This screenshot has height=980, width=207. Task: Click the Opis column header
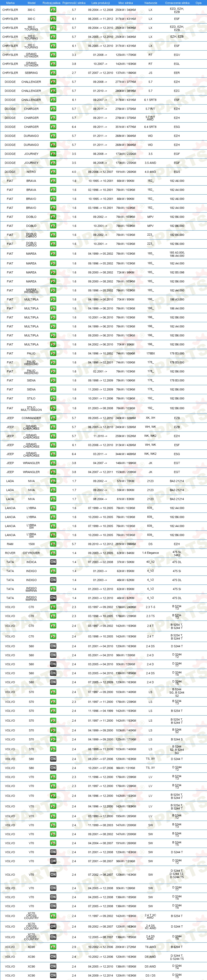pyautogui.click(x=199, y=3)
